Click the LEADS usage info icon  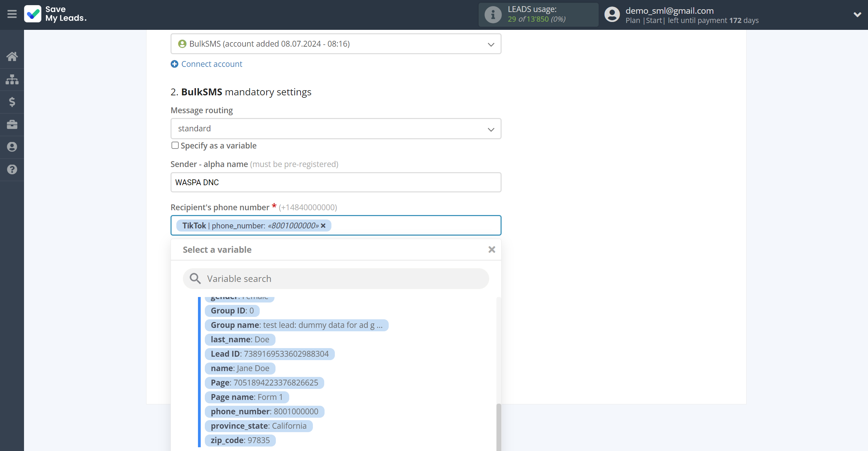tap(493, 15)
